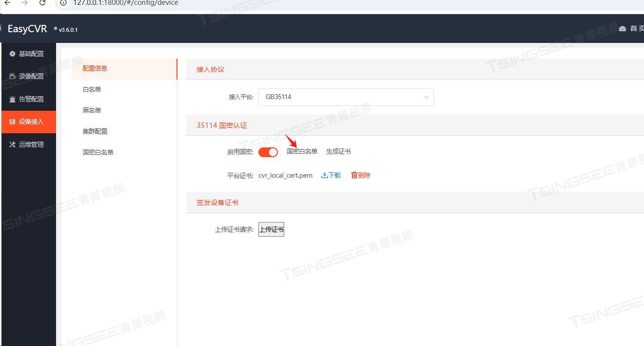The image size is (644, 346).
Task: Click the 生成证书 link
Action: coord(338,152)
